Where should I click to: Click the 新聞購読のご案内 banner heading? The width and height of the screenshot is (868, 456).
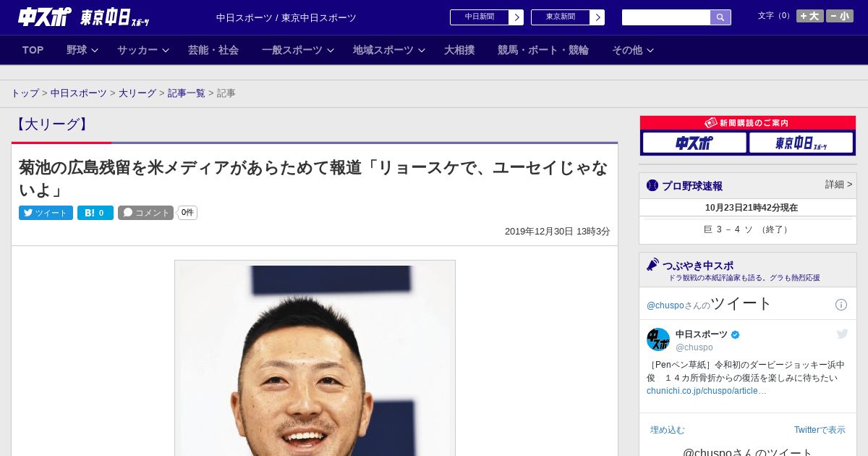[x=748, y=123]
